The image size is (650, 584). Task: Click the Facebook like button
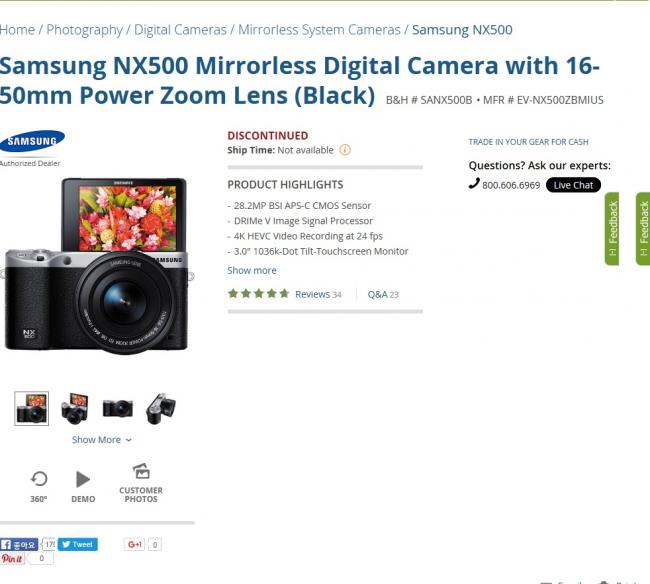pos(19,544)
